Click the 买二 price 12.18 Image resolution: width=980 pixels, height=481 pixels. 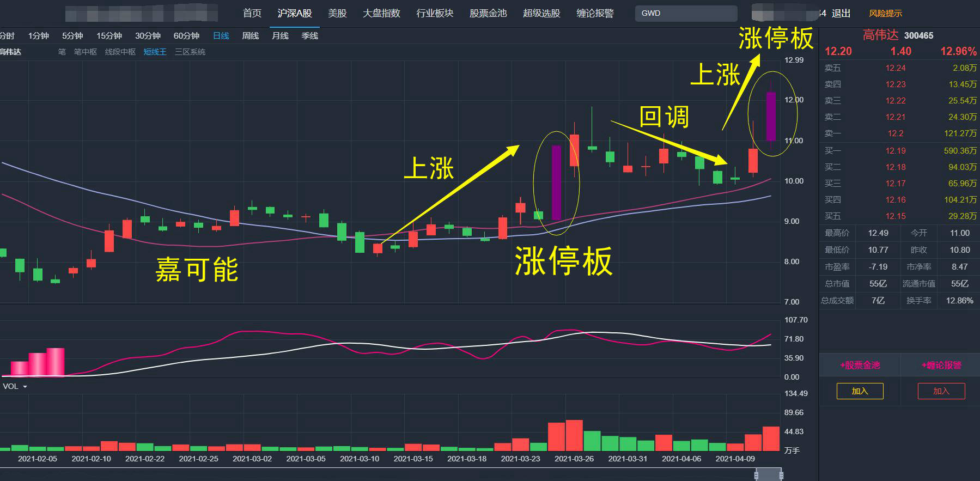[x=896, y=167]
